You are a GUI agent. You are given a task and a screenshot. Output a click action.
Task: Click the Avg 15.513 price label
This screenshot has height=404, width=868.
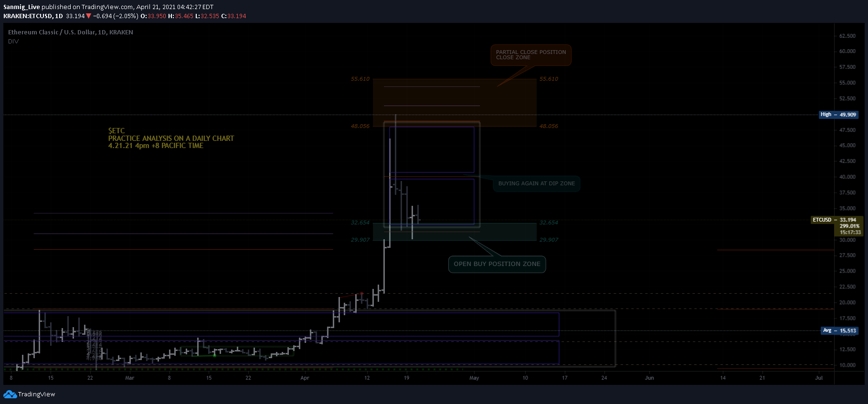point(840,330)
